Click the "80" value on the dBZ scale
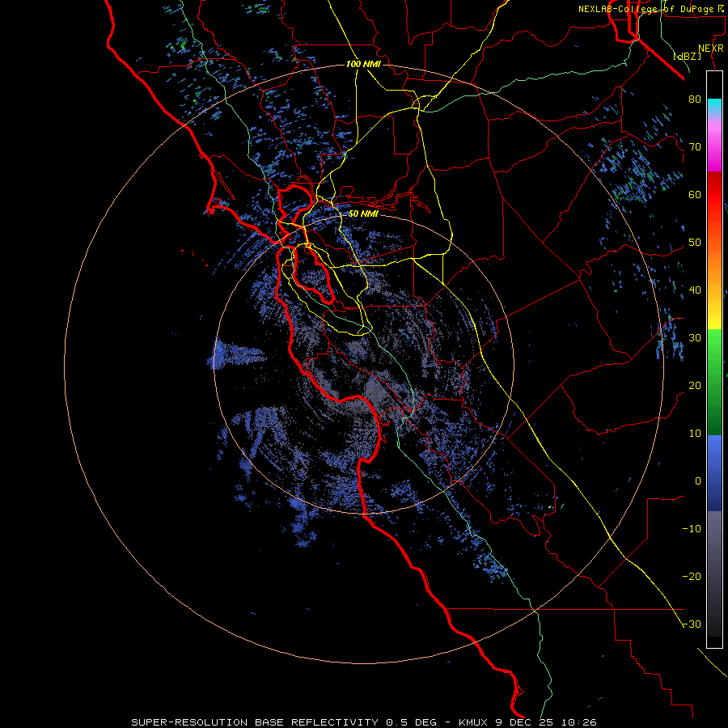728x728 pixels. pos(695,99)
